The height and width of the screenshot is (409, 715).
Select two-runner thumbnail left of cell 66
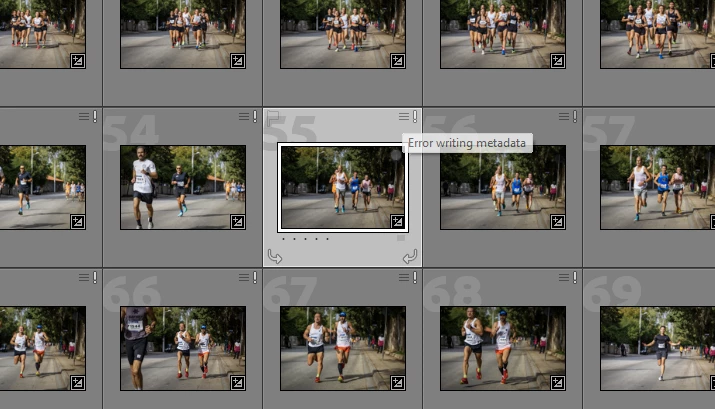(43, 348)
